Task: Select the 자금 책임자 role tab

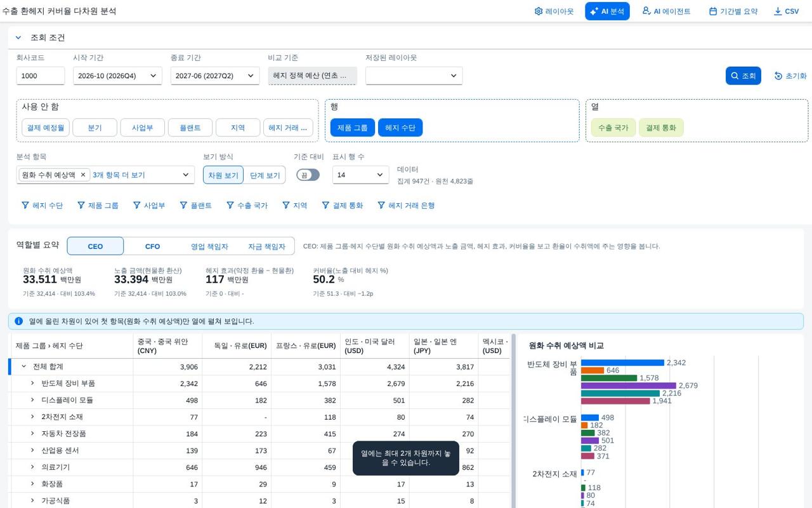Action: (x=266, y=246)
